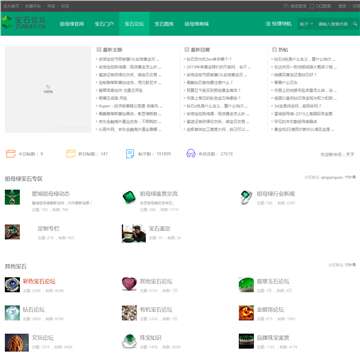The height and width of the screenshot is (360, 360).
Task: Click the slideshow image loading at 100%
Action: pos(48,89)
